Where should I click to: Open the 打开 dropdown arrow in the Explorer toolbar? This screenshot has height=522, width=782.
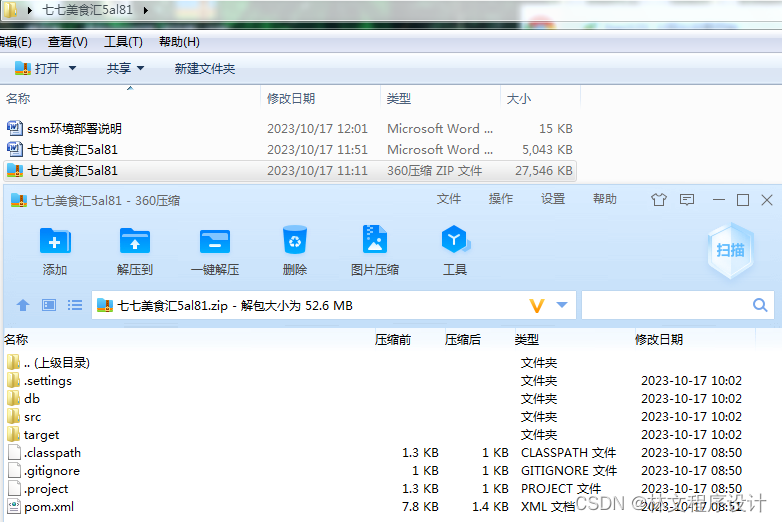click(x=72, y=68)
